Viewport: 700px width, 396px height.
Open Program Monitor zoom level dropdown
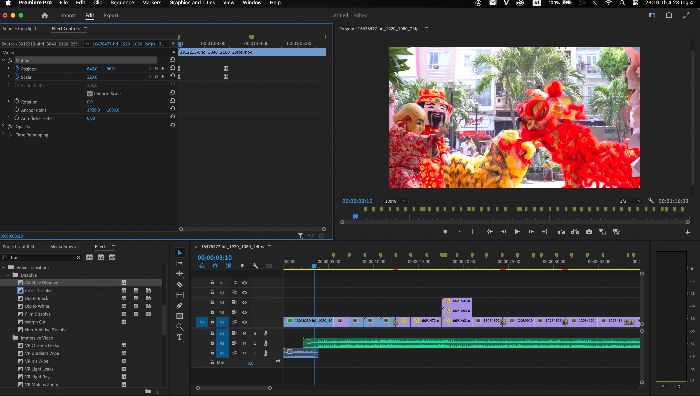tap(395, 201)
